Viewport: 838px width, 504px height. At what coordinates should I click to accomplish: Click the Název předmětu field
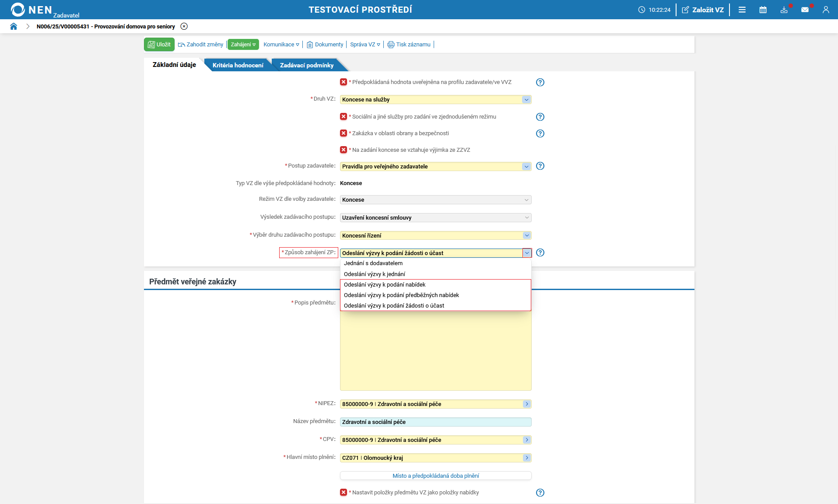(436, 422)
